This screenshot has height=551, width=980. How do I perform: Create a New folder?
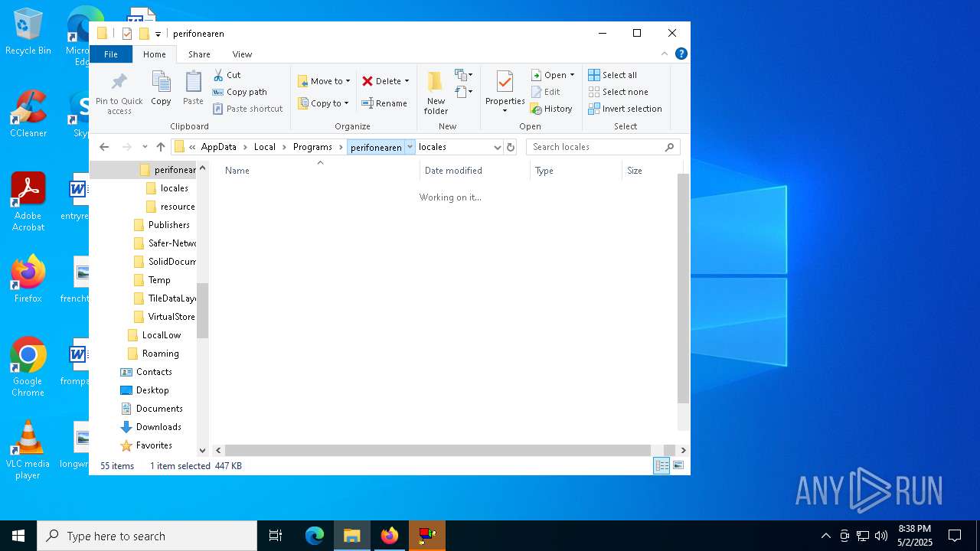436,93
